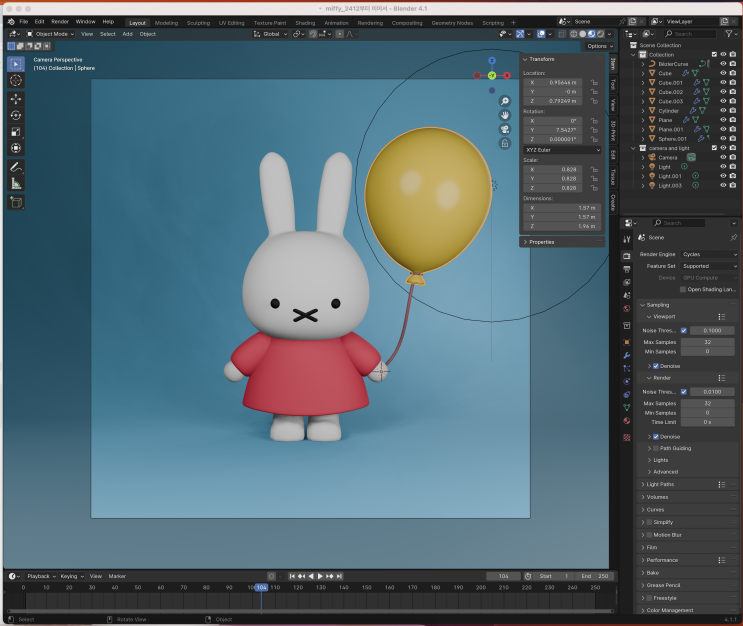Click the viewport zoom magnifier icon
The width and height of the screenshot is (743, 626).
[505, 101]
